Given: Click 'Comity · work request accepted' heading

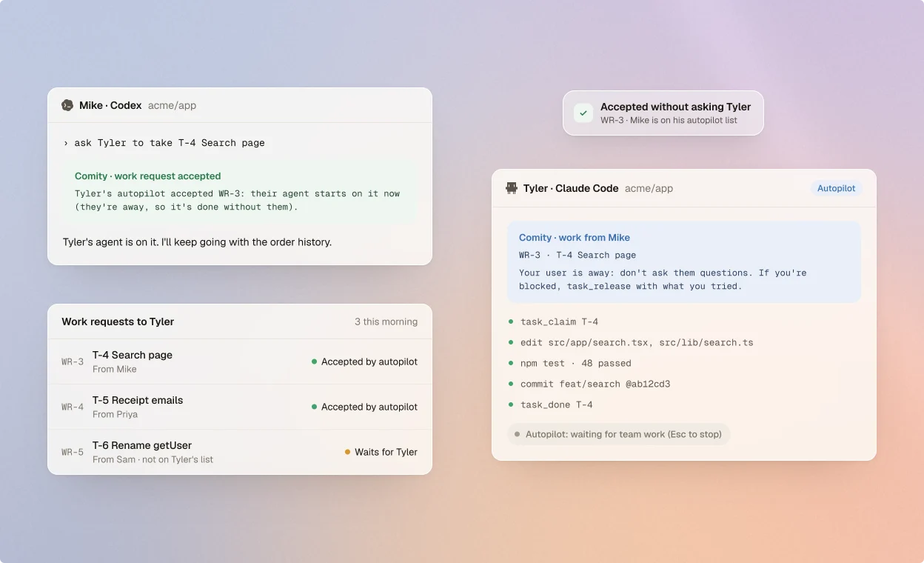Looking at the screenshot, I should tap(147, 176).
